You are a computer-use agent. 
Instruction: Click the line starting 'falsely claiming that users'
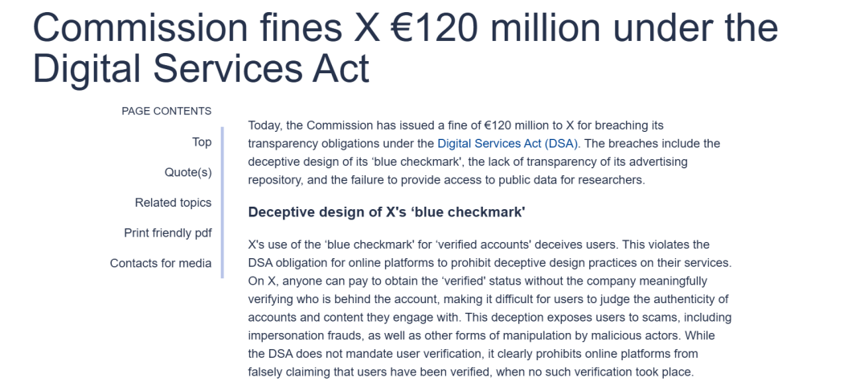click(470, 372)
